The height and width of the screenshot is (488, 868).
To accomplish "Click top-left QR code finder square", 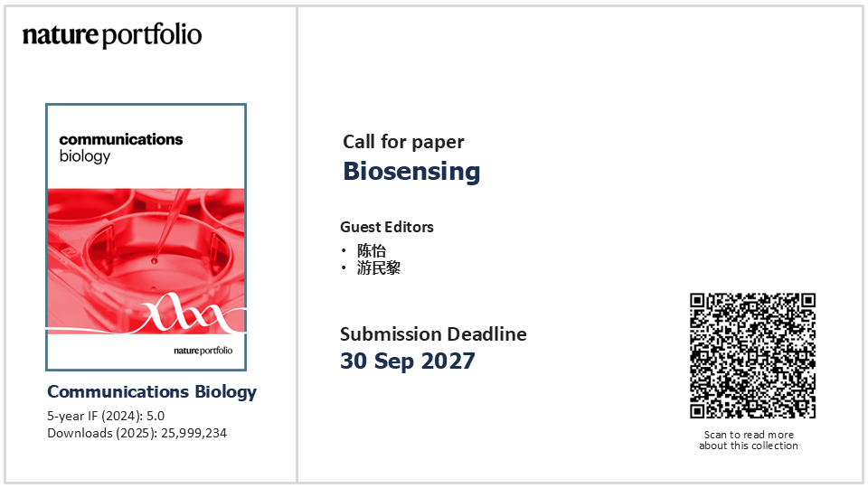I will pyautogui.click(x=697, y=300).
